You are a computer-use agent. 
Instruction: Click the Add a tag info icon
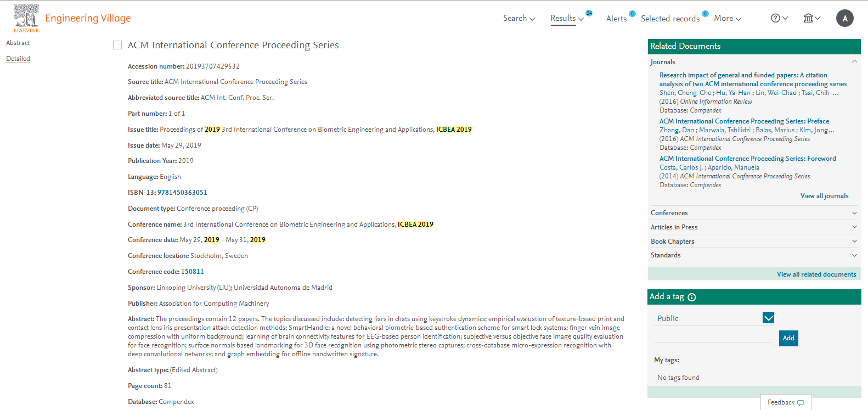692,297
